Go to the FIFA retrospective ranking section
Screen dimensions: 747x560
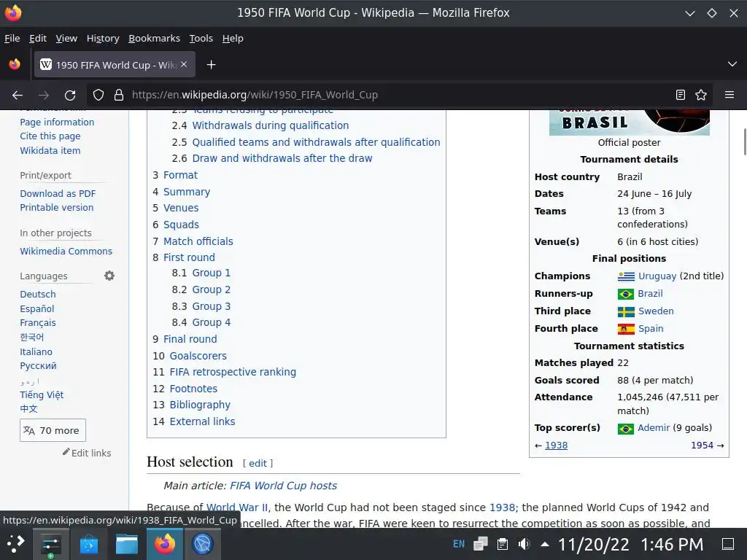tap(233, 372)
